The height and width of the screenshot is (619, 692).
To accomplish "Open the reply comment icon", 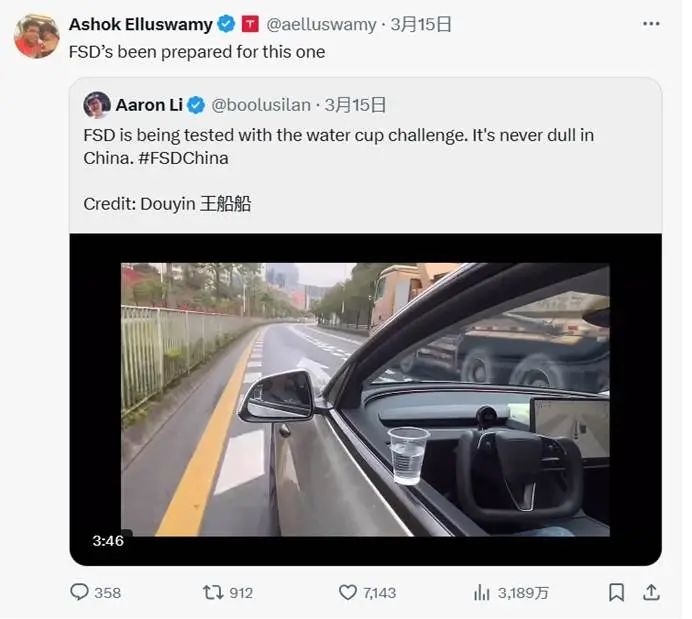I will [79, 592].
